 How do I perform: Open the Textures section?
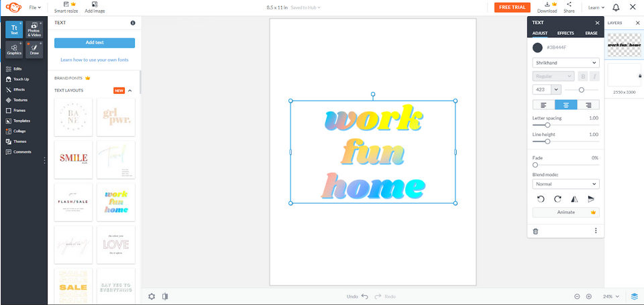pyautogui.click(x=17, y=100)
